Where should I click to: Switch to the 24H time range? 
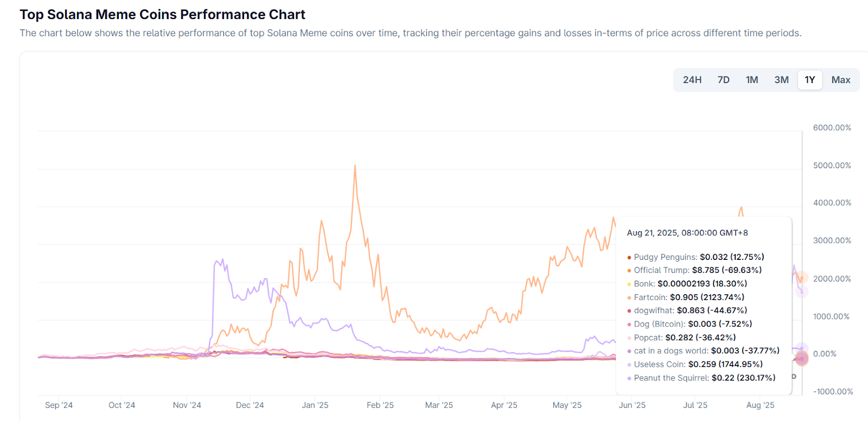[692, 80]
